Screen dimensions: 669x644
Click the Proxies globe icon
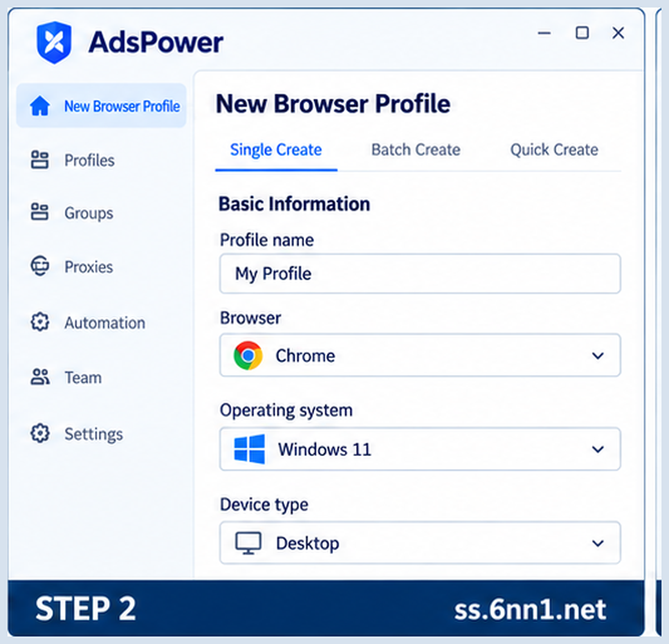[x=40, y=266]
